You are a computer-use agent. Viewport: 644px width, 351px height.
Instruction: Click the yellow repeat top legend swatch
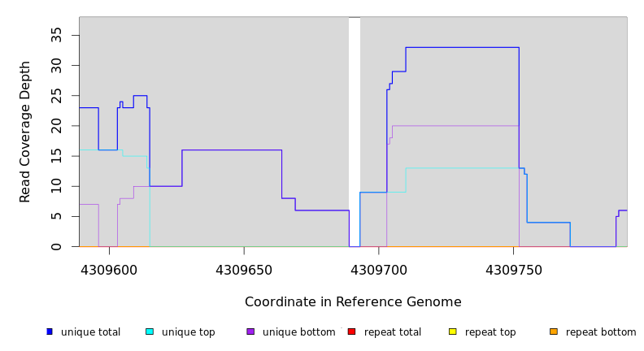click(x=452, y=331)
